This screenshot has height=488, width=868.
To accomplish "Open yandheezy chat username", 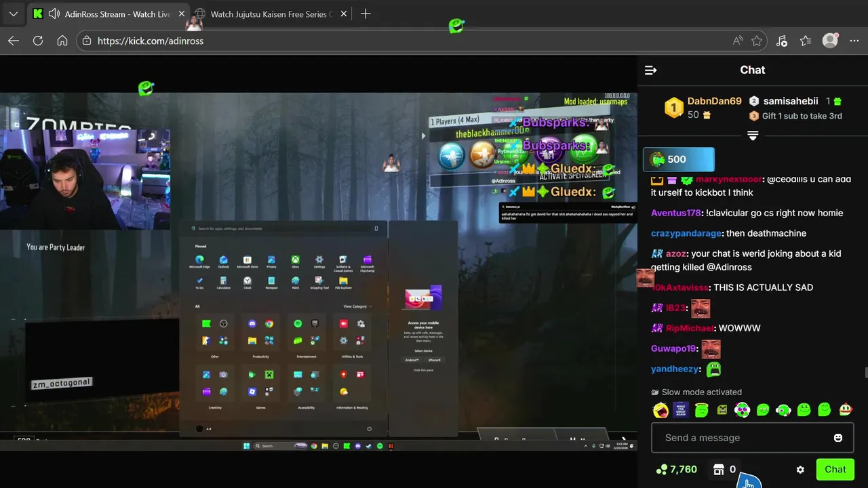I will (x=675, y=369).
